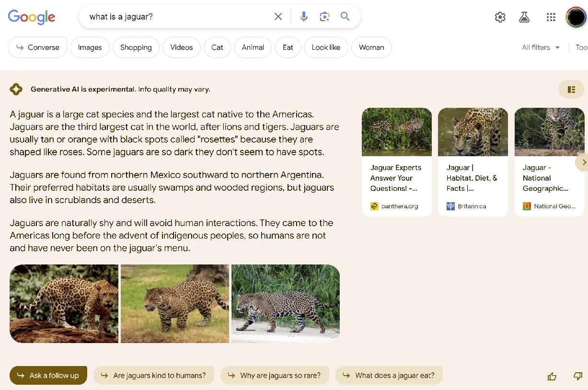
Task: Ask "Why are jaguars so rare?"
Action: [275, 376]
